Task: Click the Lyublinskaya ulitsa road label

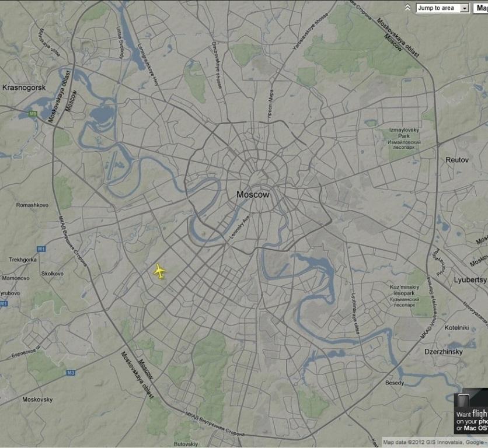Action: (355, 314)
